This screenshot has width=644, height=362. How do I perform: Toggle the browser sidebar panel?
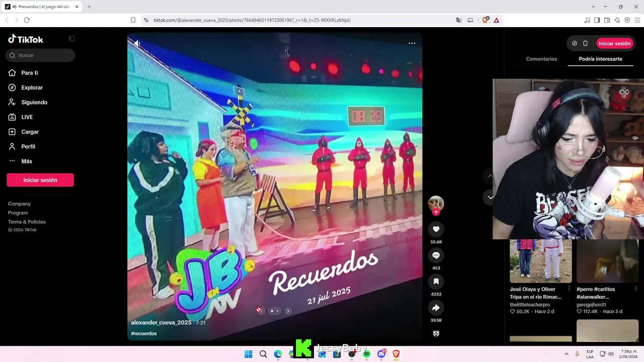pos(597,20)
